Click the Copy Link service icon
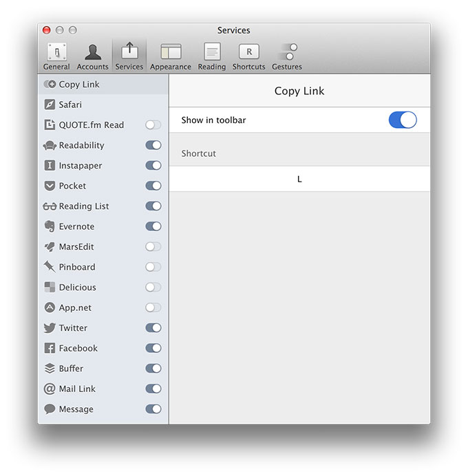The width and height of the screenshot is (468, 476). click(50, 85)
